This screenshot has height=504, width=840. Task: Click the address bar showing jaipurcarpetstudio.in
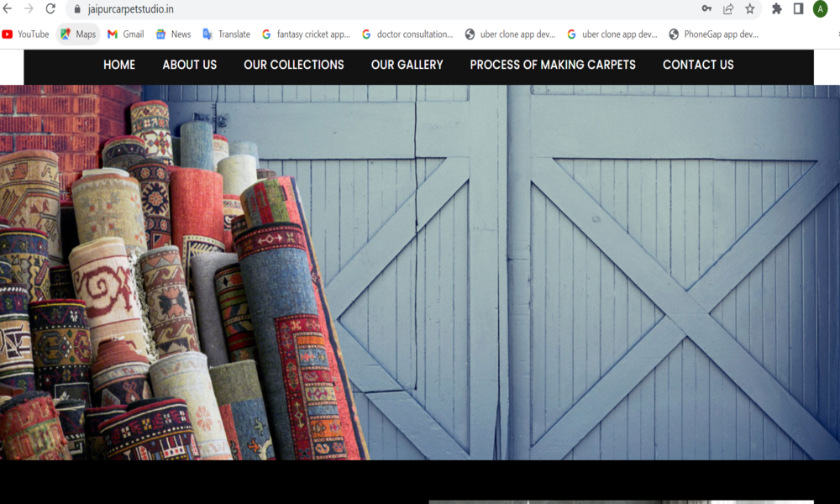(x=336, y=9)
